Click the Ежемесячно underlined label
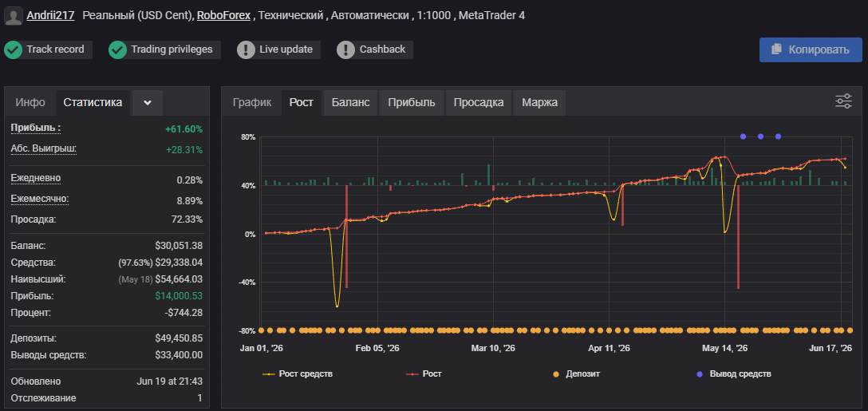 point(40,199)
